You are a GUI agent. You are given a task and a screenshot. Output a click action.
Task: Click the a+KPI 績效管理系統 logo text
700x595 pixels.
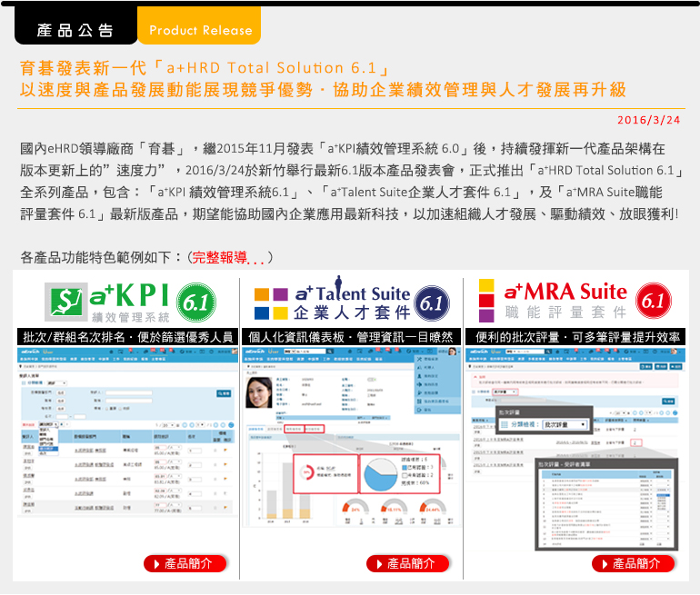click(129, 302)
